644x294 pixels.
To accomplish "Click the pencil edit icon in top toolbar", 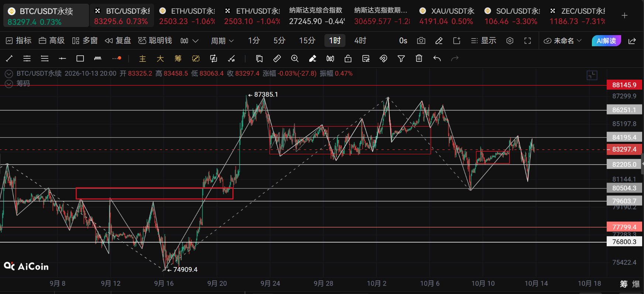I will click(439, 41).
